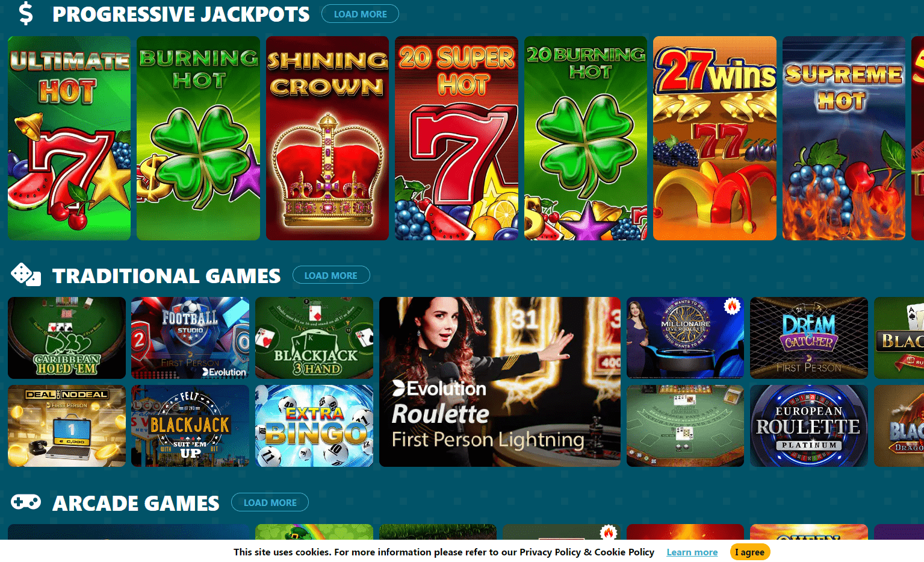The height and width of the screenshot is (562, 924).
Task: Select the Dream Catcher First Person game
Action: 809,338
